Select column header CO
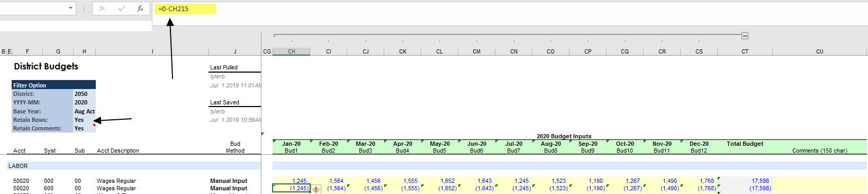The width and height of the screenshot is (868, 194). pos(551,51)
